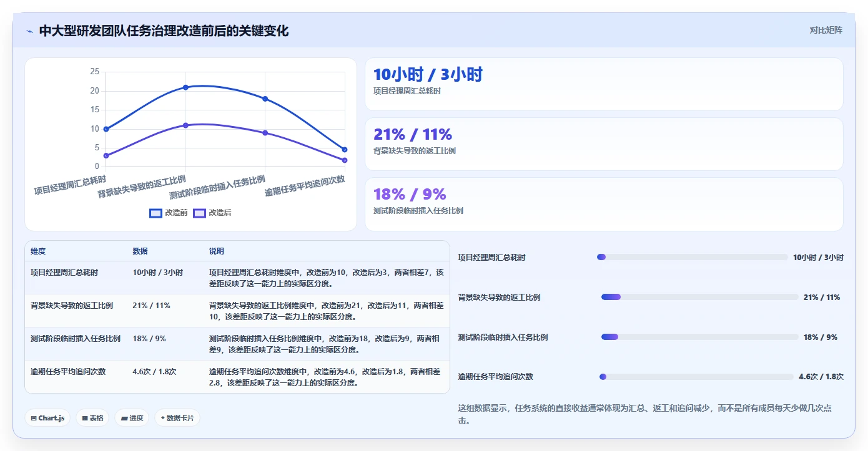Click the 改造前 data point at value 10

[106, 129]
